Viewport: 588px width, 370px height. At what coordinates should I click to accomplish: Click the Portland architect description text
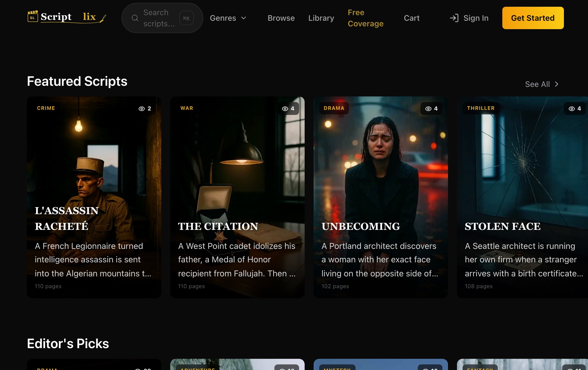pos(380,260)
